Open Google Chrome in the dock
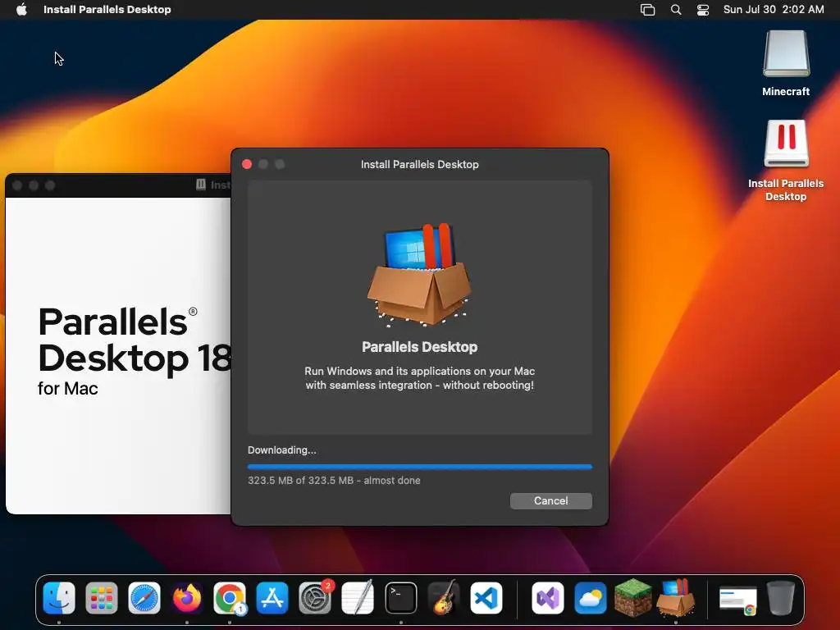Viewport: 840px width, 630px height. [230, 598]
